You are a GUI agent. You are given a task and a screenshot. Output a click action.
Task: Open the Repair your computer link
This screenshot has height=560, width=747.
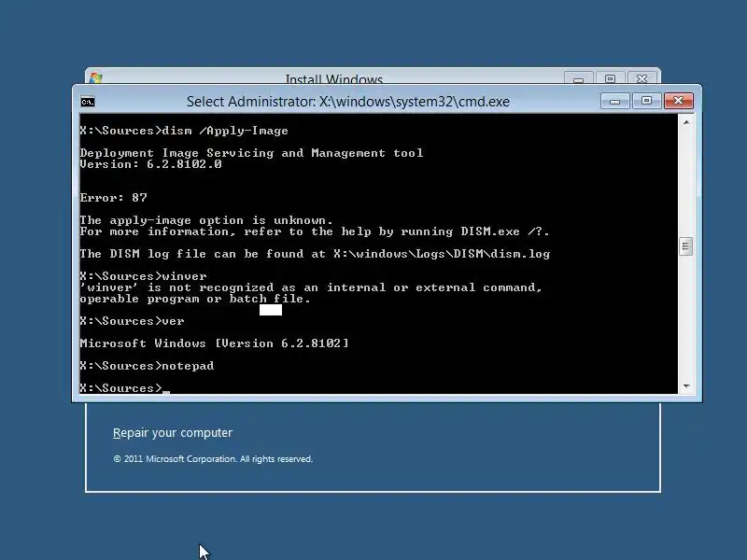tap(173, 433)
